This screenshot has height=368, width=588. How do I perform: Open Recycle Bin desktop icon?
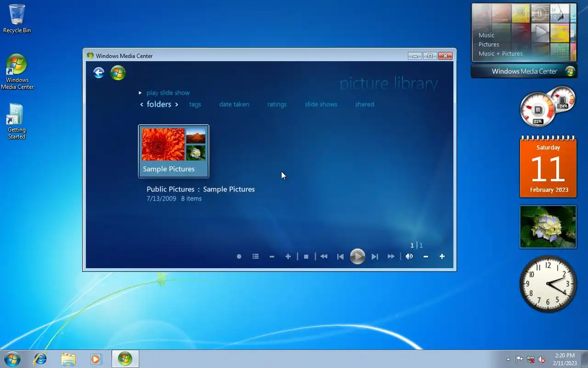click(17, 19)
